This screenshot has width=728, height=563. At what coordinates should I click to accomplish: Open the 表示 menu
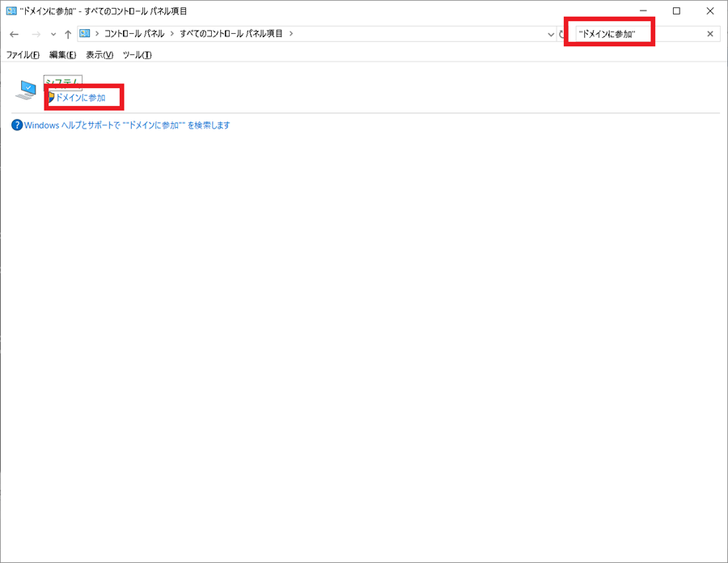pos(99,55)
